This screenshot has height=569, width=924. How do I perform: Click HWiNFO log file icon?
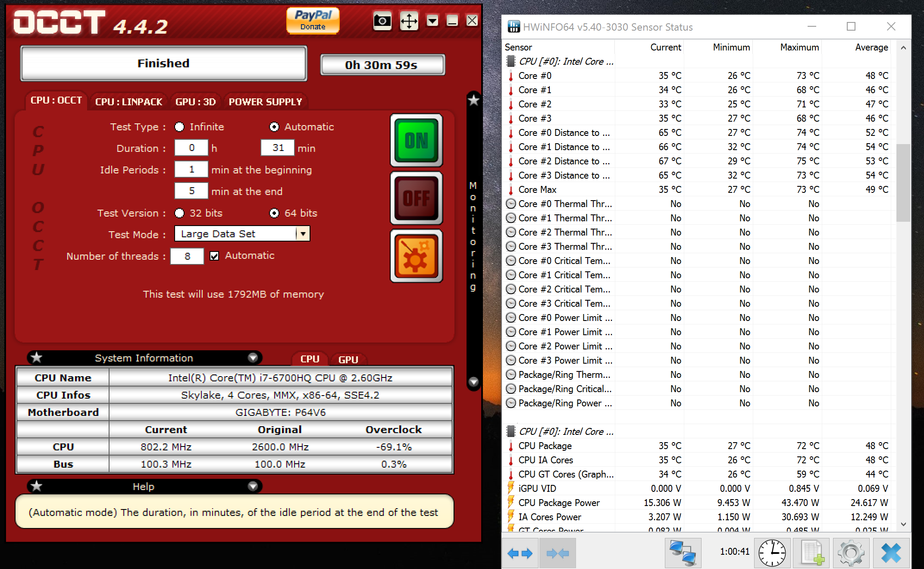811,552
